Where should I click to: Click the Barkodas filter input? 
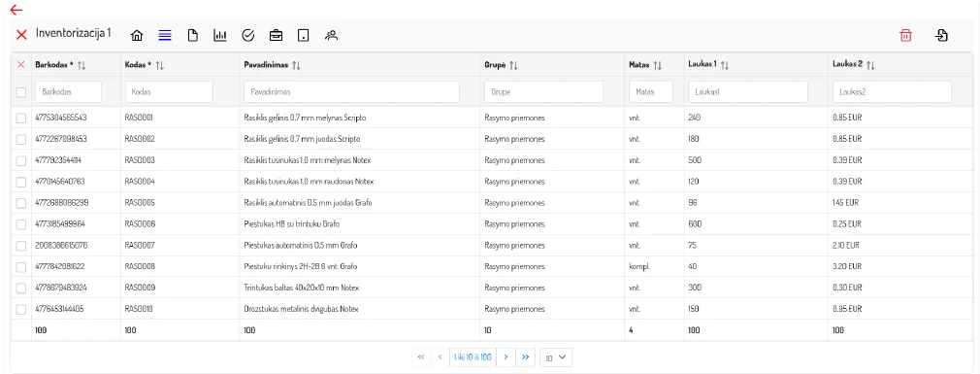(68, 92)
